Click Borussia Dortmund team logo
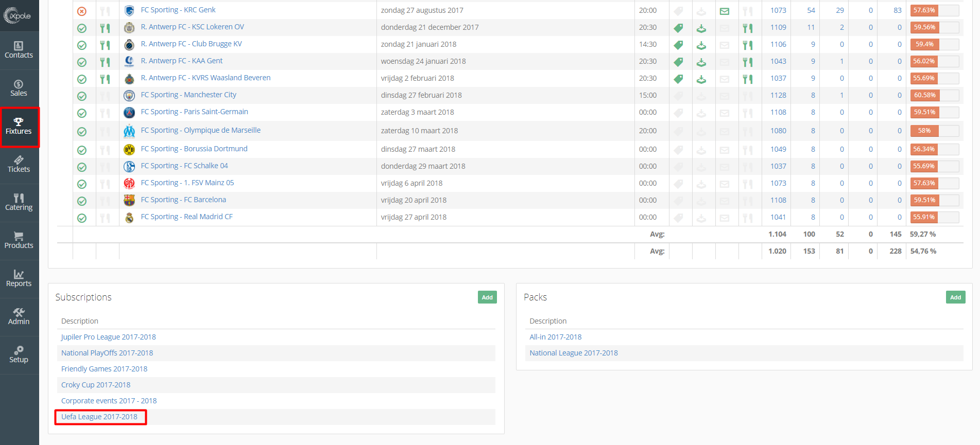This screenshot has height=445, width=980. (129, 150)
